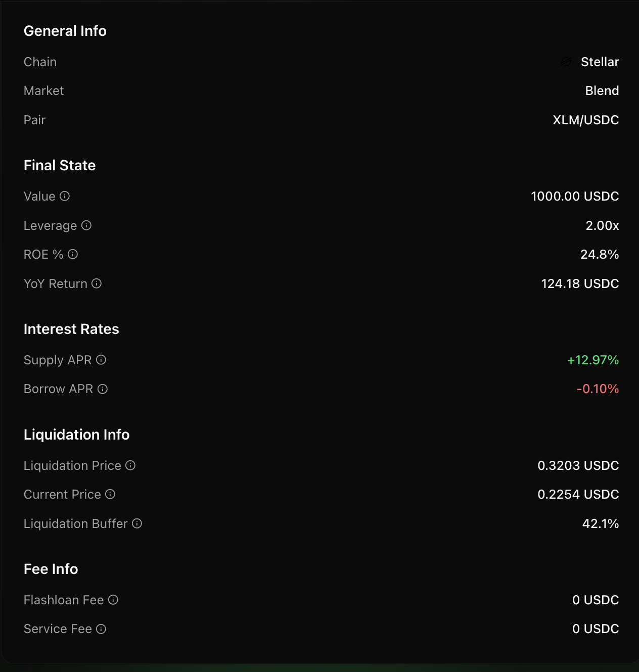Select the General Info section header

(x=65, y=31)
